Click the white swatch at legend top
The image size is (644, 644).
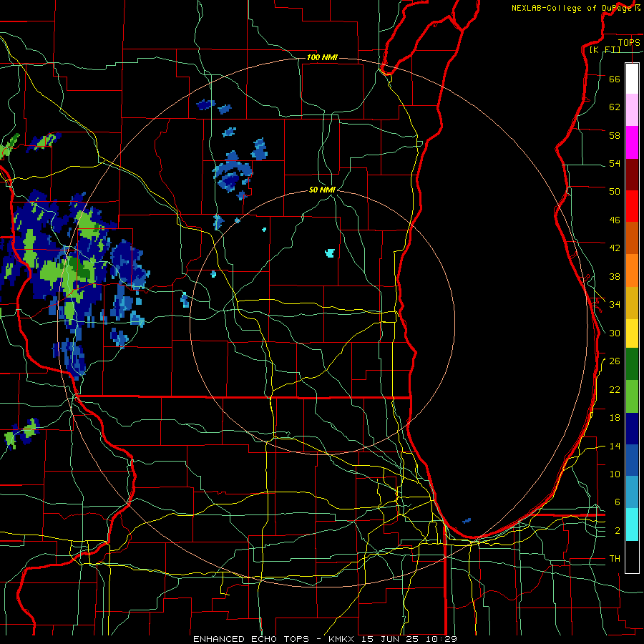point(632,79)
